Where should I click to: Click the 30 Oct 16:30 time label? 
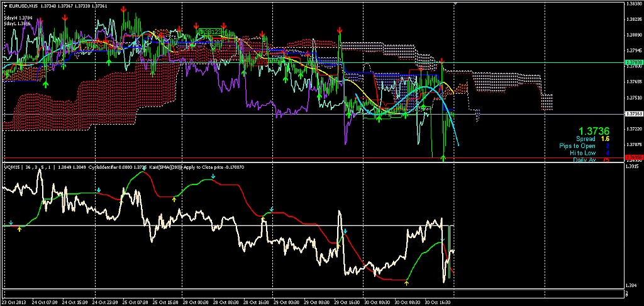point(436,302)
